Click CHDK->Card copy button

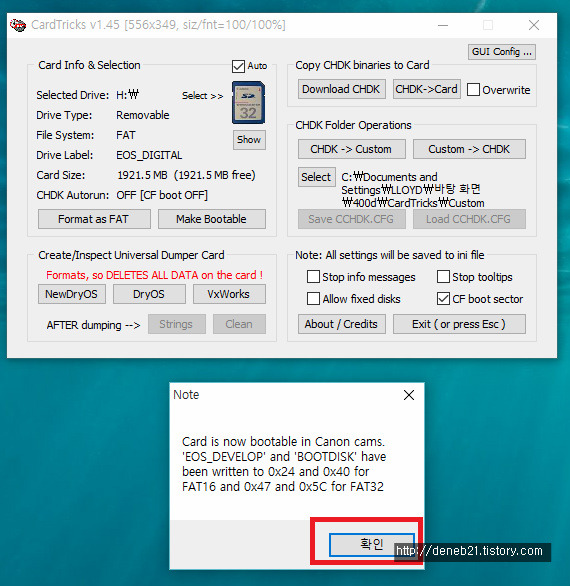click(x=426, y=89)
